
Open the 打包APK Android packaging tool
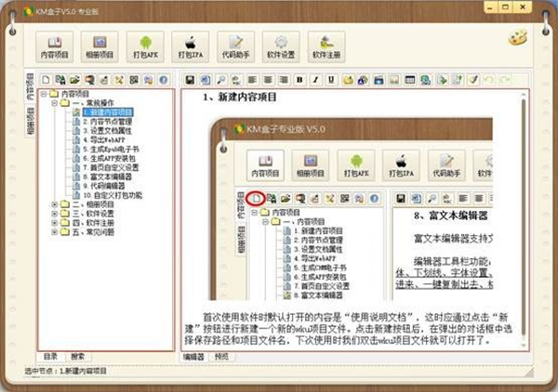coord(143,47)
